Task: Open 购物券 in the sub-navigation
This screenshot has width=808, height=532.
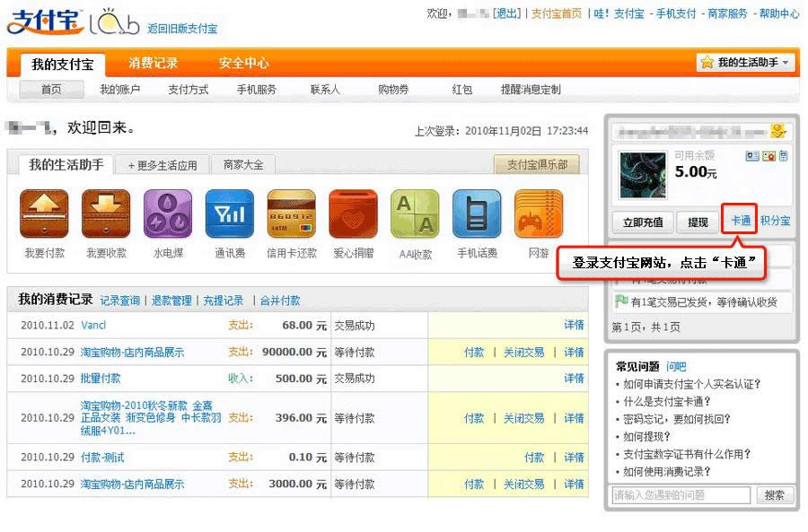Action: click(393, 89)
